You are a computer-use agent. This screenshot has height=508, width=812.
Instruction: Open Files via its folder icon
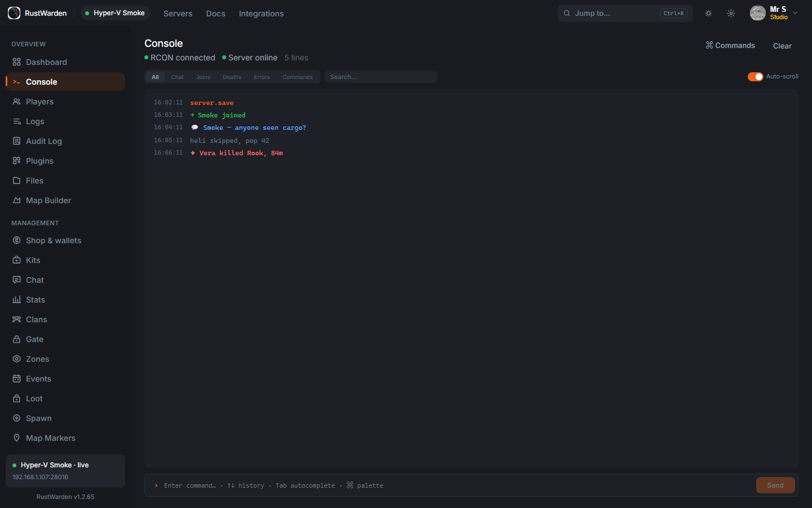pos(16,181)
